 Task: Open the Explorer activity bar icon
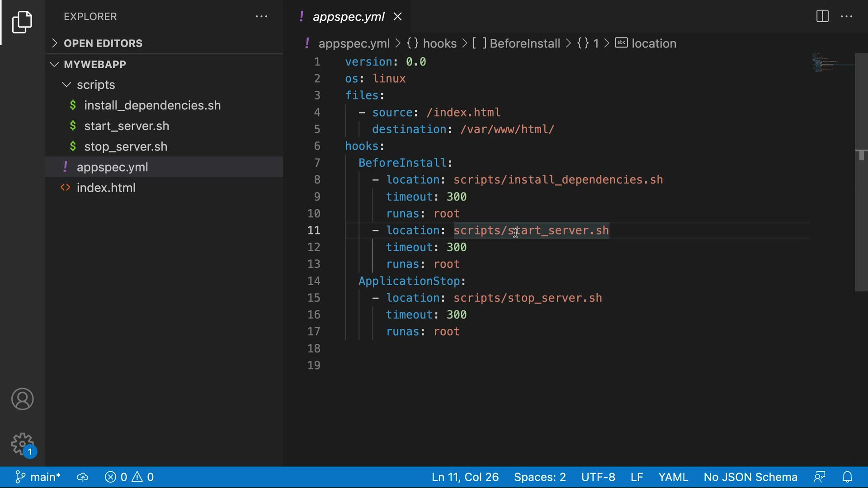tap(22, 22)
